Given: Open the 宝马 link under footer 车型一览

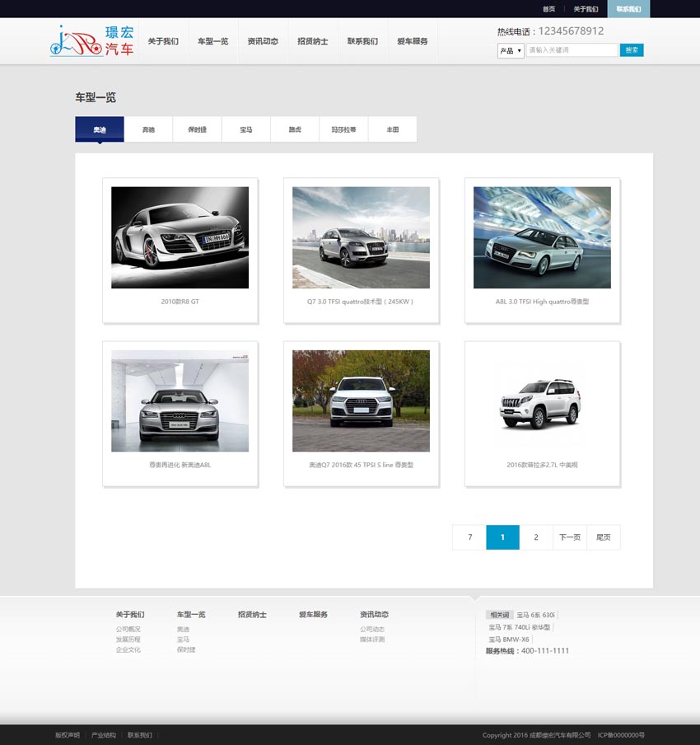Looking at the screenshot, I should [x=183, y=640].
